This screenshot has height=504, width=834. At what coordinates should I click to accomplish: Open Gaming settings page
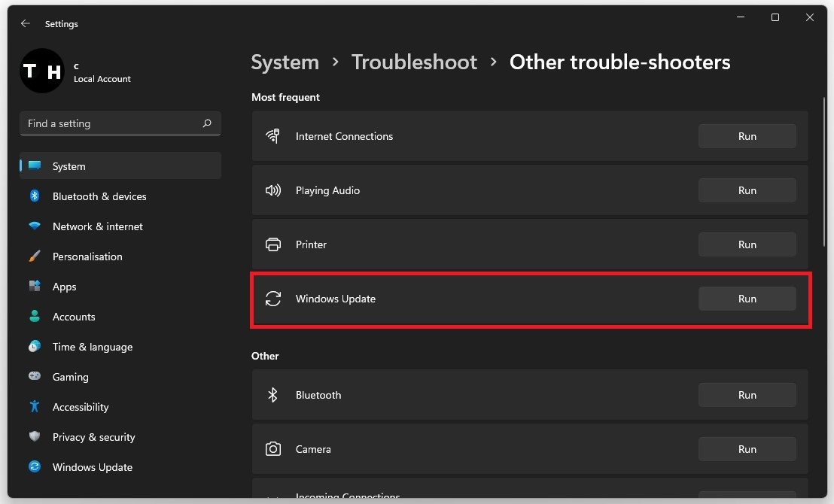120,377
